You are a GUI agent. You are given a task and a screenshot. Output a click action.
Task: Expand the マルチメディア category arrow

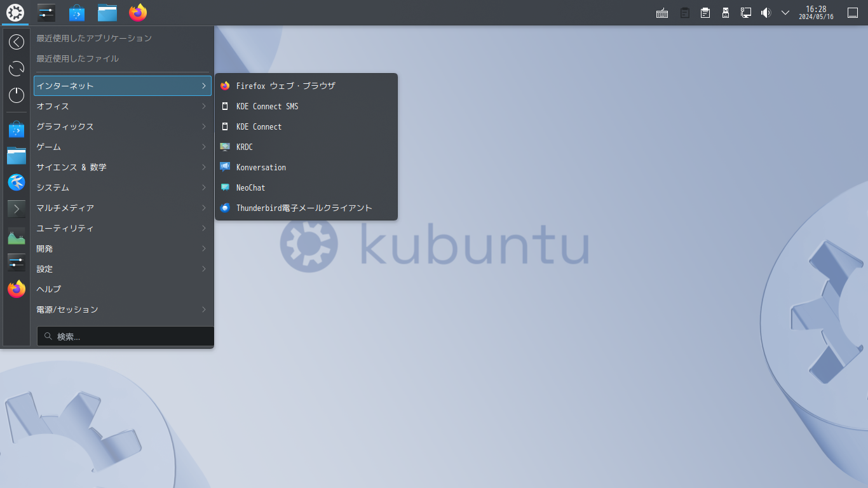[204, 208]
